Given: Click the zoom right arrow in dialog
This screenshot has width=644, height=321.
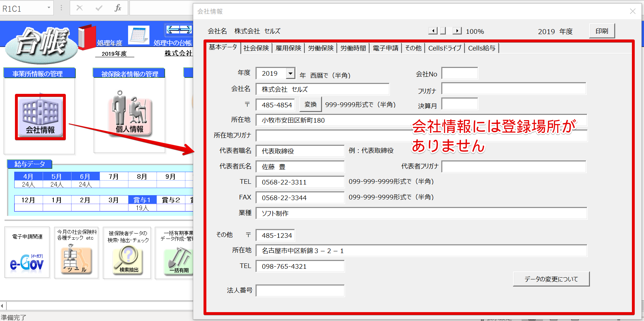Looking at the screenshot, I should click(457, 31).
